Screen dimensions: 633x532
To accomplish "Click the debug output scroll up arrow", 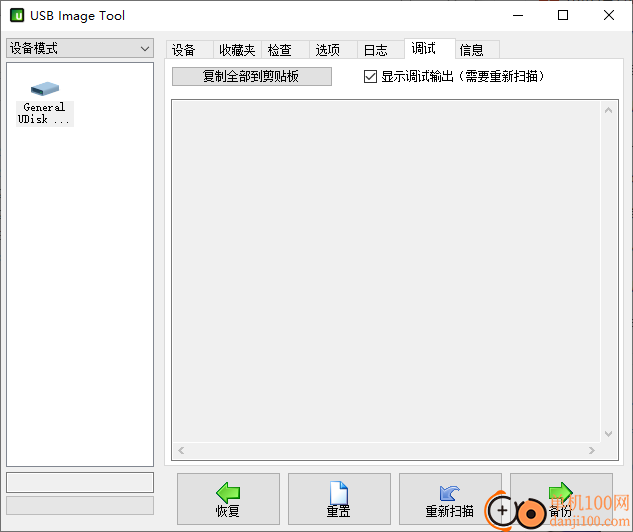I will coord(608,110).
